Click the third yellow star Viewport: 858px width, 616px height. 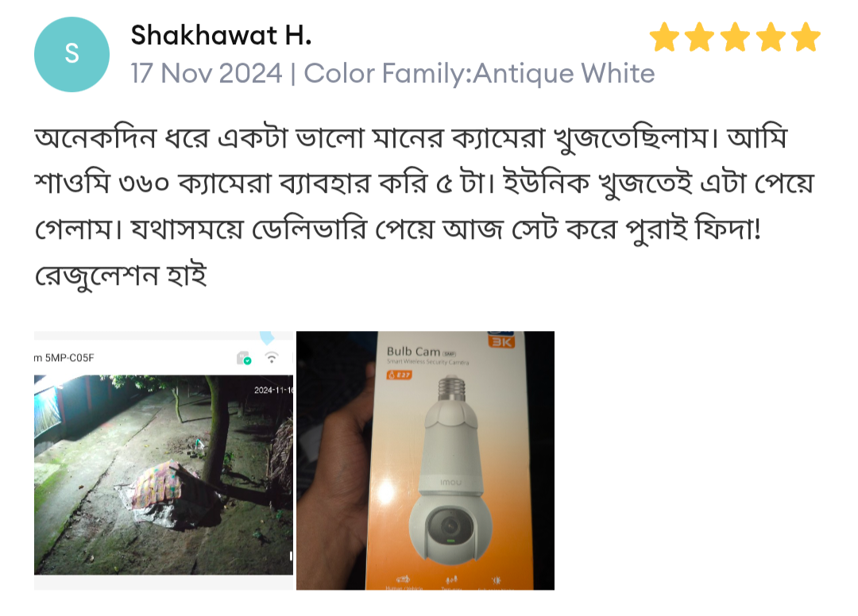tap(736, 37)
